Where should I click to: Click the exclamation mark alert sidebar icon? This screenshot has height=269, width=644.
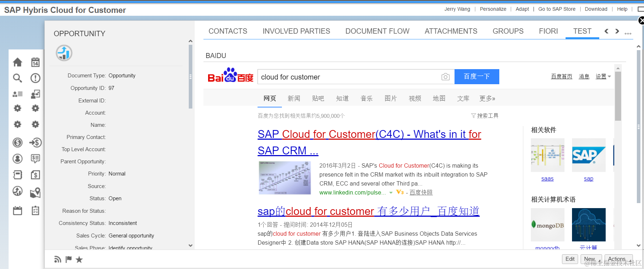(35, 78)
